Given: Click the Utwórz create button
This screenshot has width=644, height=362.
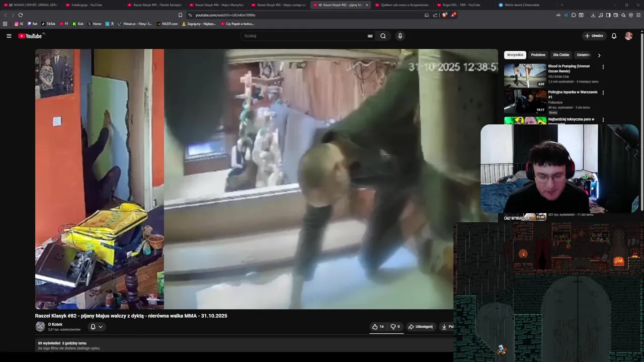Looking at the screenshot, I should point(594,36).
